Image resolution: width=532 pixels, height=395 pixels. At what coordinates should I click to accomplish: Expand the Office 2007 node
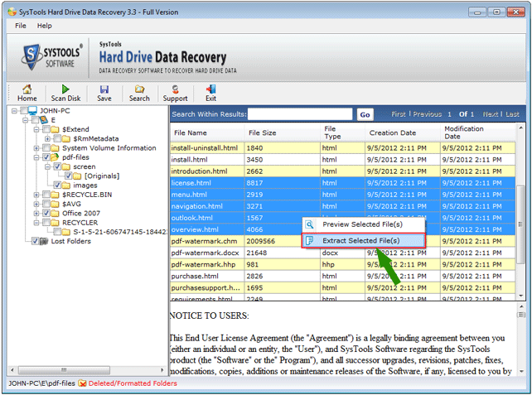tap(36, 214)
